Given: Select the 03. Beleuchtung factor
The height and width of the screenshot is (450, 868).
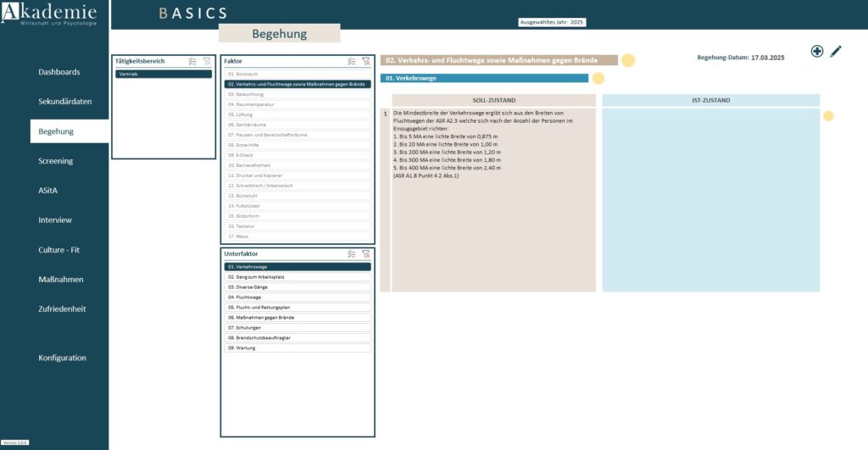Looking at the screenshot, I should 298,95.
